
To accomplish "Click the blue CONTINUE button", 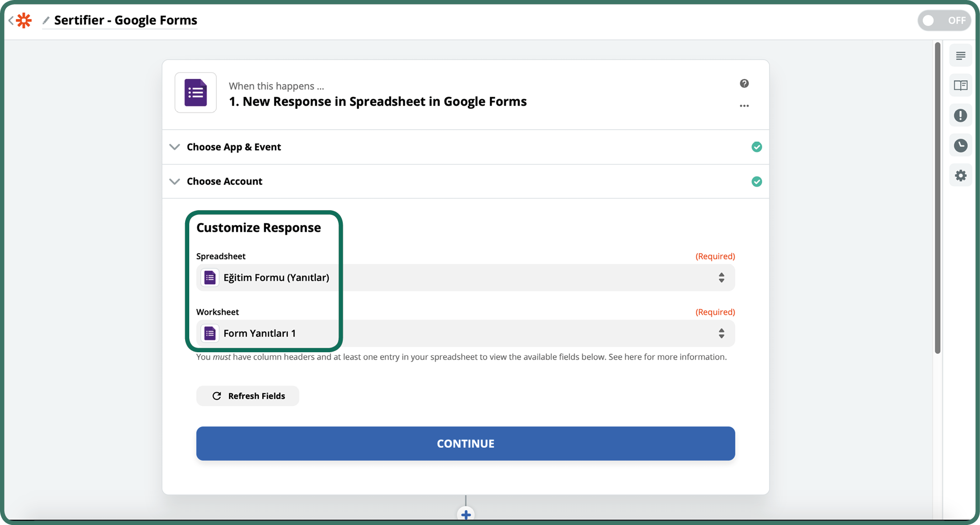I will point(465,444).
